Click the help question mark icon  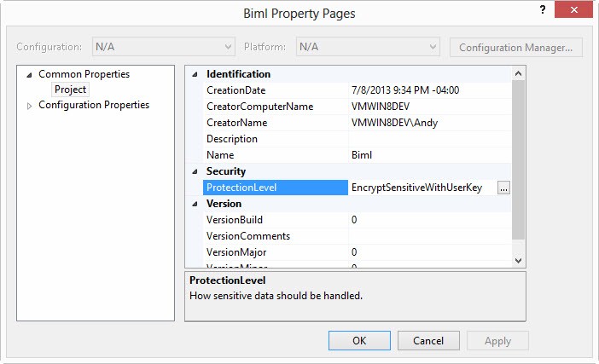544,9
